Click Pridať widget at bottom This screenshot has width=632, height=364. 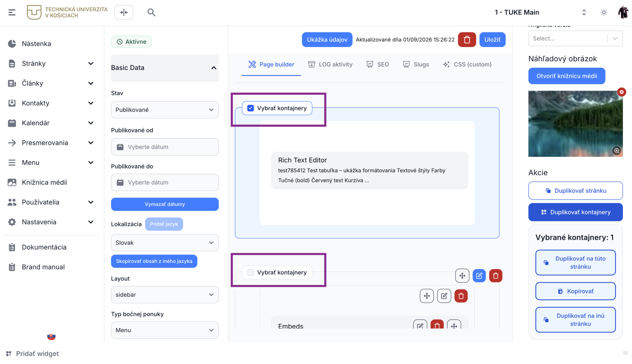(32, 353)
